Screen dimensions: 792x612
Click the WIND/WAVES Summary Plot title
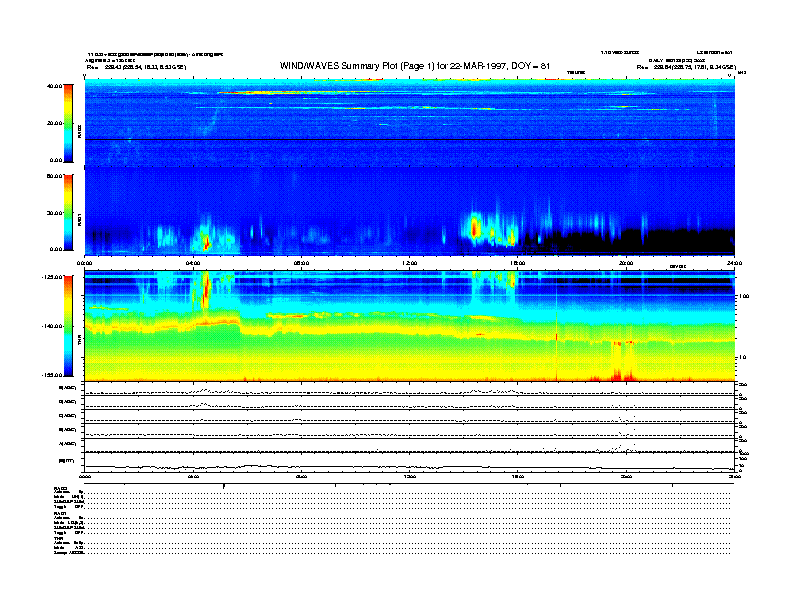click(x=415, y=66)
